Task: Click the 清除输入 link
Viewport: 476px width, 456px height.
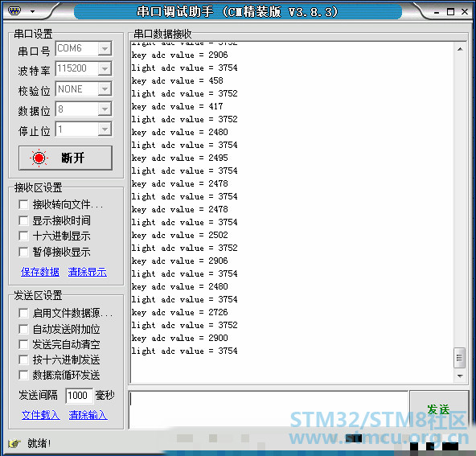Action: pyautogui.click(x=88, y=415)
